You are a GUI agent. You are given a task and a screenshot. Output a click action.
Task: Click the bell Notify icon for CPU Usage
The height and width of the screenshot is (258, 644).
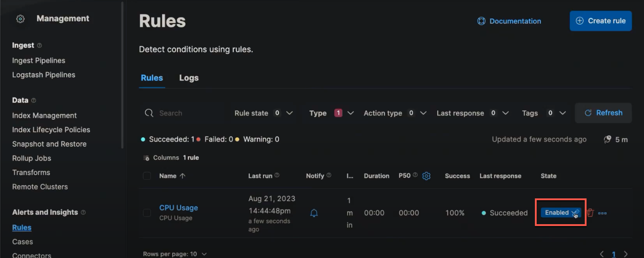(x=314, y=213)
